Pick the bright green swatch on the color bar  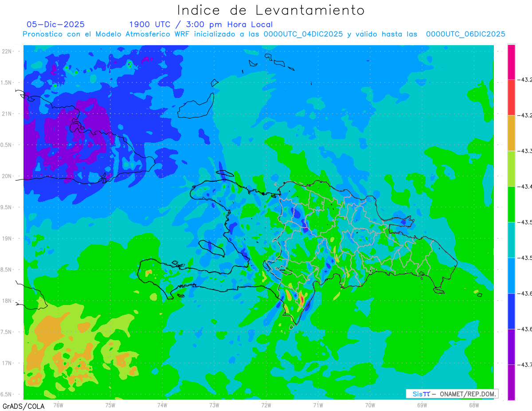[x=511, y=204]
